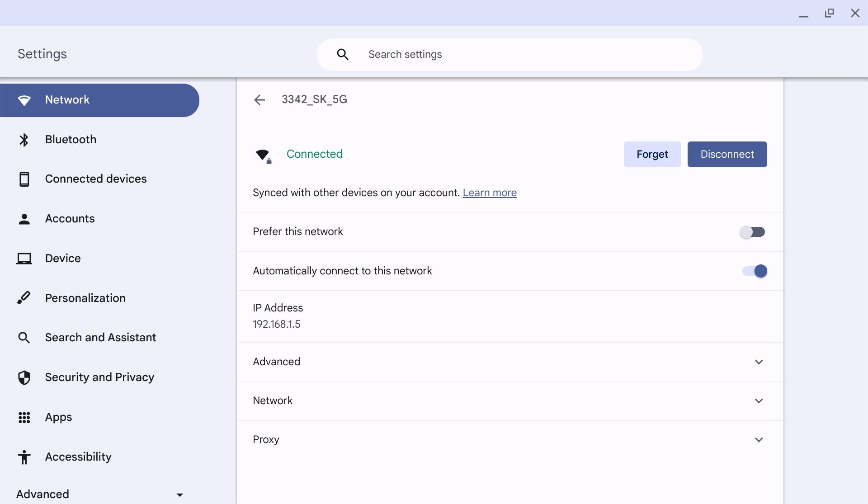The image size is (868, 504).
Task: Click the Device laptop icon
Action: 24,259
